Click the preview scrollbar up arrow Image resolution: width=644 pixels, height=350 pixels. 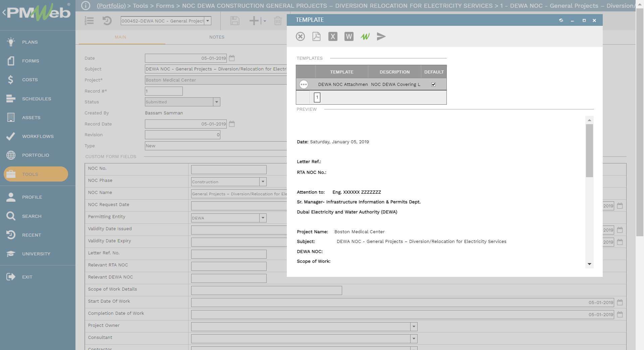click(589, 120)
